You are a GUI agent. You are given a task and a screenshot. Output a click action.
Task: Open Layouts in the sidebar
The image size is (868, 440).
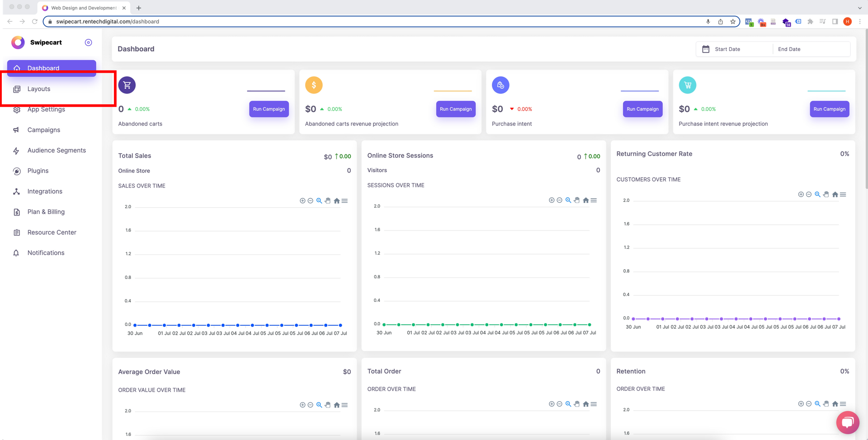(x=39, y=89)
